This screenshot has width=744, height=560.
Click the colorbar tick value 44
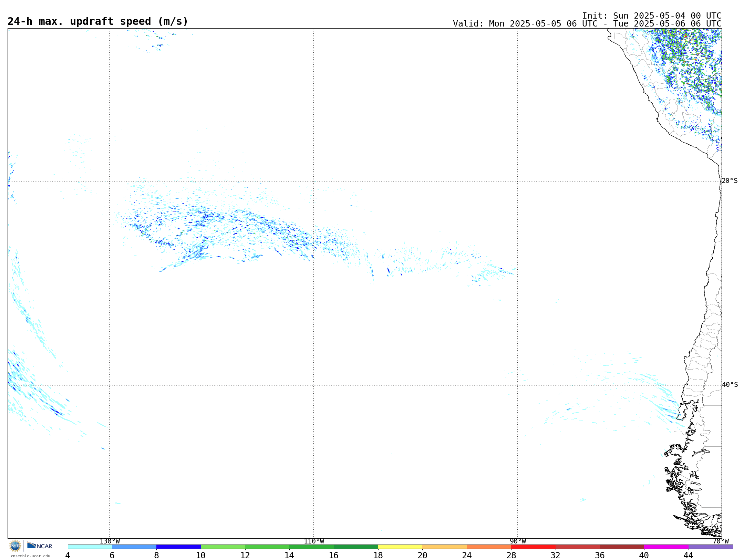click(689, 556)
